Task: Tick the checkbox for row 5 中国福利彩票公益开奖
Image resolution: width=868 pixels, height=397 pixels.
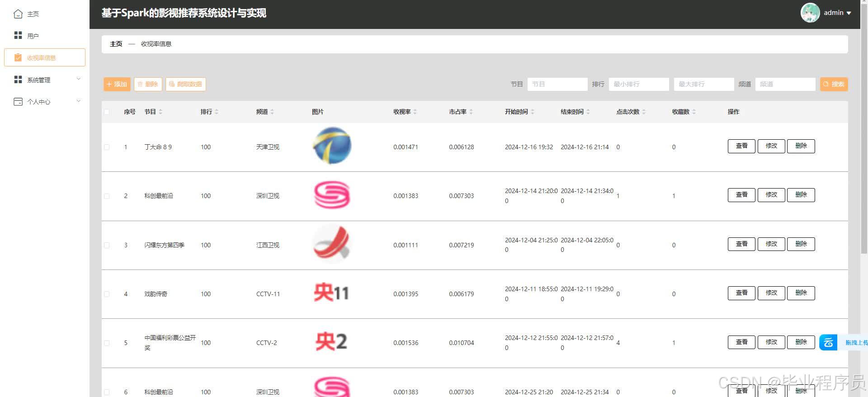Action: [107, 343]
